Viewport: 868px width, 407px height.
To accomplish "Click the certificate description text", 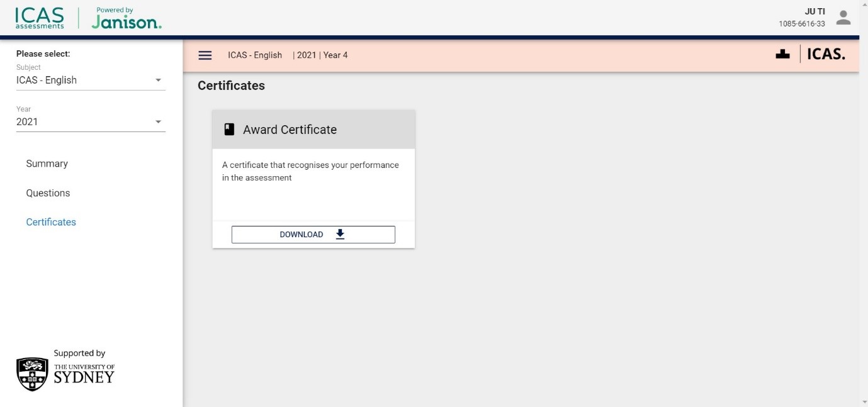I will point(310,171).
